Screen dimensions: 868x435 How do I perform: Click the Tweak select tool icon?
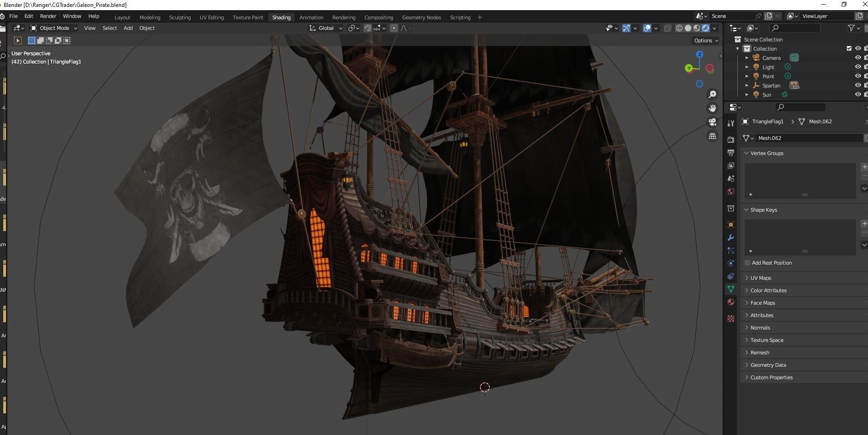[18, 41]
